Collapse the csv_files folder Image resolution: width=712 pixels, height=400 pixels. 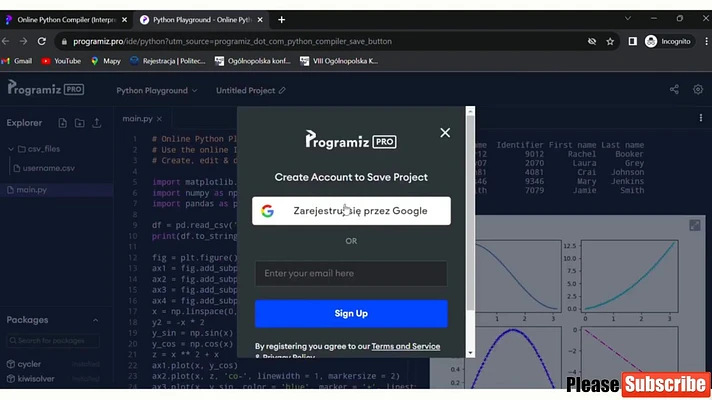(x=11, y=149)
